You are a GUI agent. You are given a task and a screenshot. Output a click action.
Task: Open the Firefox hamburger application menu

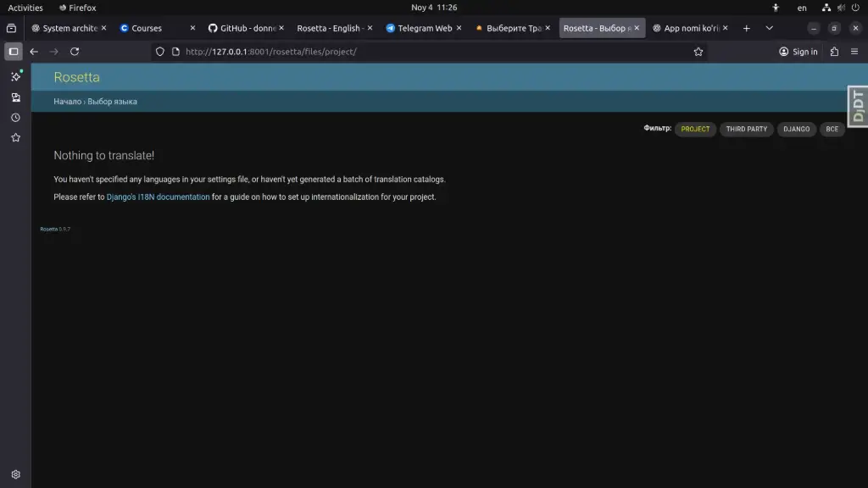(854, 52)
